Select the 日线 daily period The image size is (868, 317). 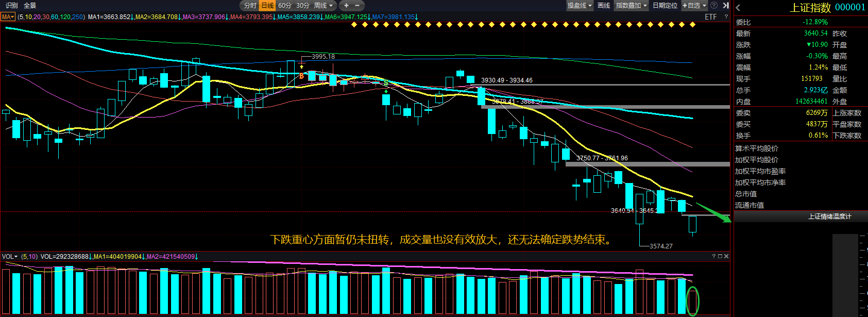pyautogui.click(x=267, y=6)
